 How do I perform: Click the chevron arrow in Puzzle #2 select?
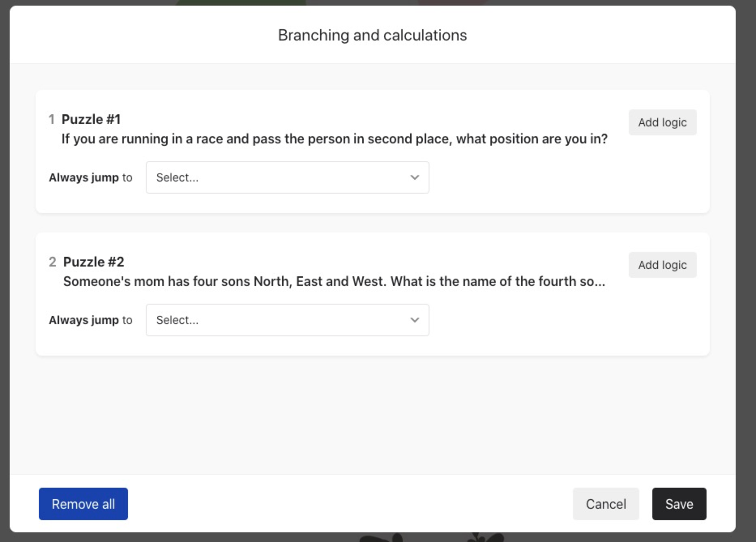pos(415,320)
